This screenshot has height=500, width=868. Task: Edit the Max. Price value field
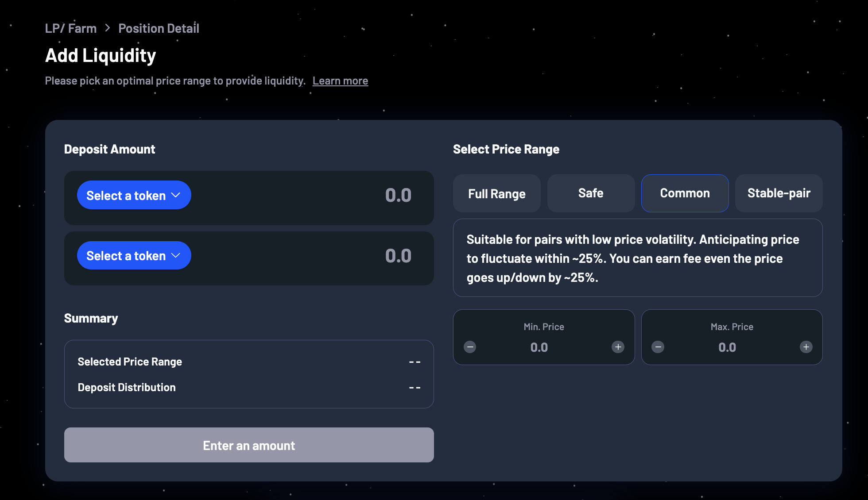[x=727, y=347]
